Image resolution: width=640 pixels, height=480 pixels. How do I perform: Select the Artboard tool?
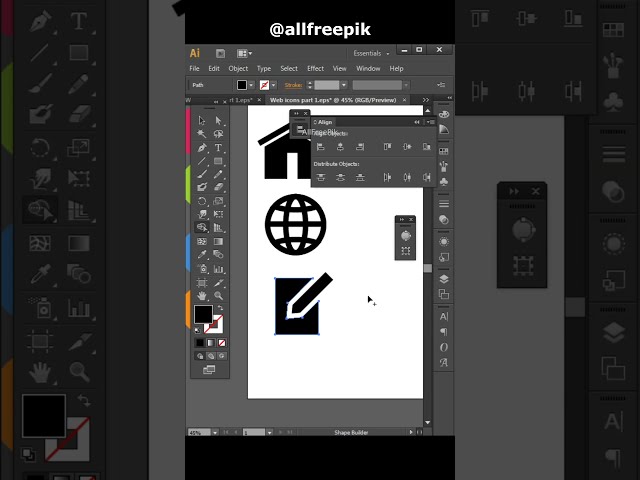tap(202, 282)
